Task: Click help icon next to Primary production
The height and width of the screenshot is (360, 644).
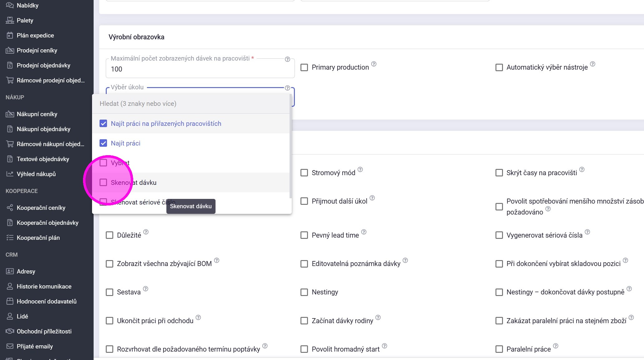Action: [x=374, y=64]
